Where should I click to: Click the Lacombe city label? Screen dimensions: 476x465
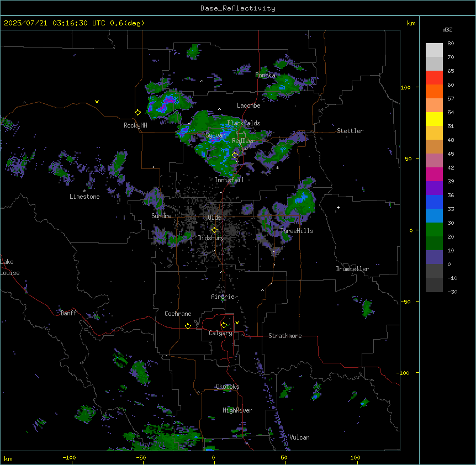tap(248, 105)
